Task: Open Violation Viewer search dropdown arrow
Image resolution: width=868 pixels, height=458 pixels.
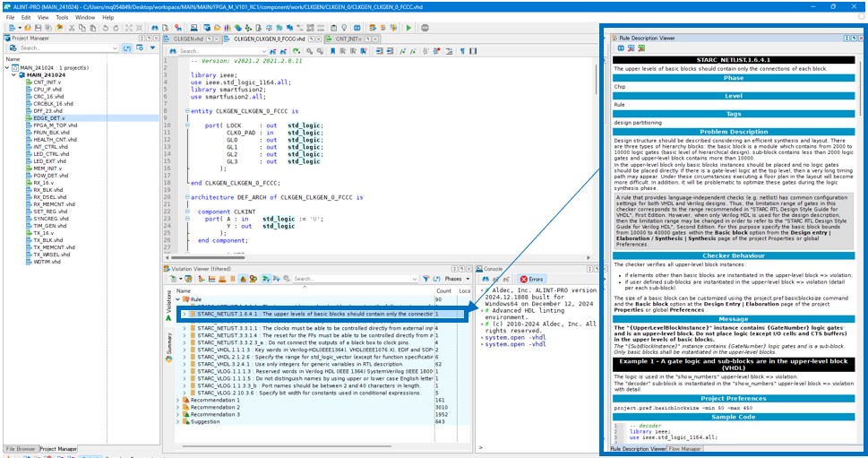Action: pyautogui.click(x=414, y=279)
